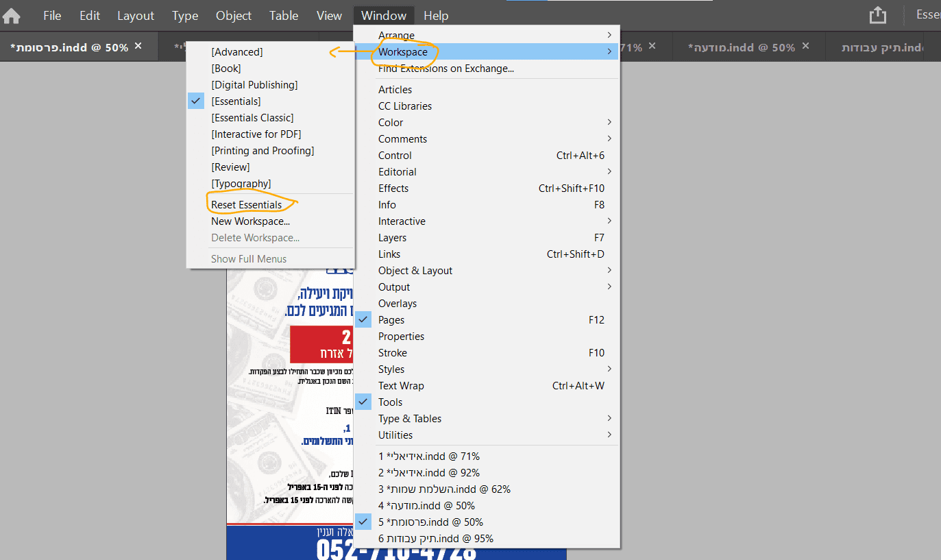The width and height of the screenshot is (941, 560).
Task: Open the Edit menu
Action: (x=89, y=16)
